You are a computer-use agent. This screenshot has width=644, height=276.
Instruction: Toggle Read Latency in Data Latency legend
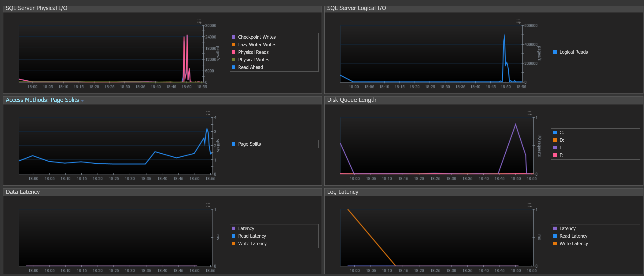click(x=249, y=236)
